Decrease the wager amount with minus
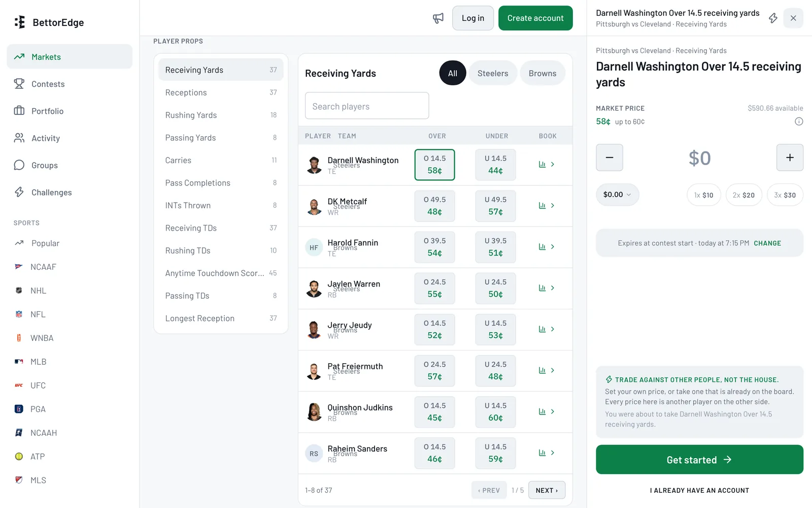Image resolution: width=812 pixels, height=508 pixels. coord(610,157)
